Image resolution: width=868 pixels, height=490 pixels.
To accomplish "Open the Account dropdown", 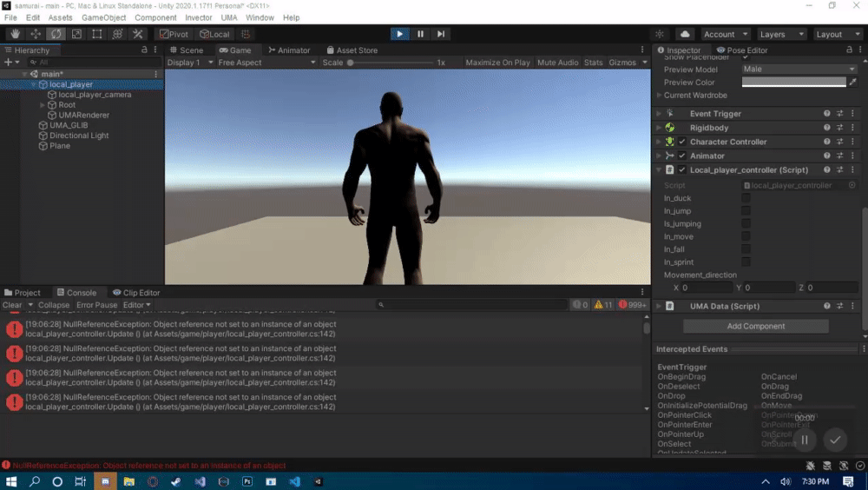I will tap(725, 34).
